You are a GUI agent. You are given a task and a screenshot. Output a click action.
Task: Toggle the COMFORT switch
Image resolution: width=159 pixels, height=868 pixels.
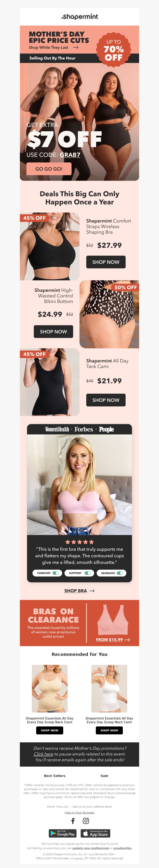click(x=56, y=573)
